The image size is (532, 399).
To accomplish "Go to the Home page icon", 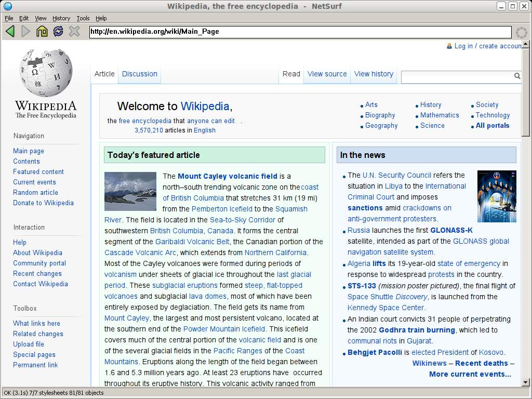I will tap(42, 32).
